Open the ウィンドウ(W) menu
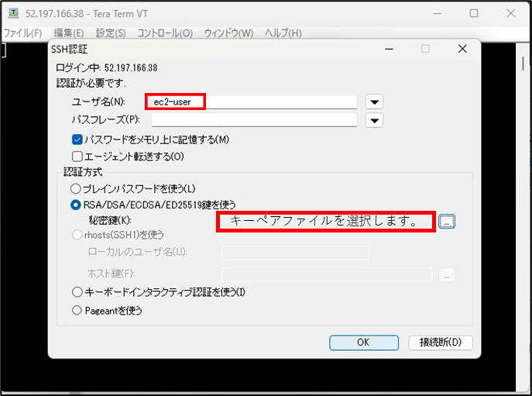Viewport: 532px width, 396px height. [228, 33]
